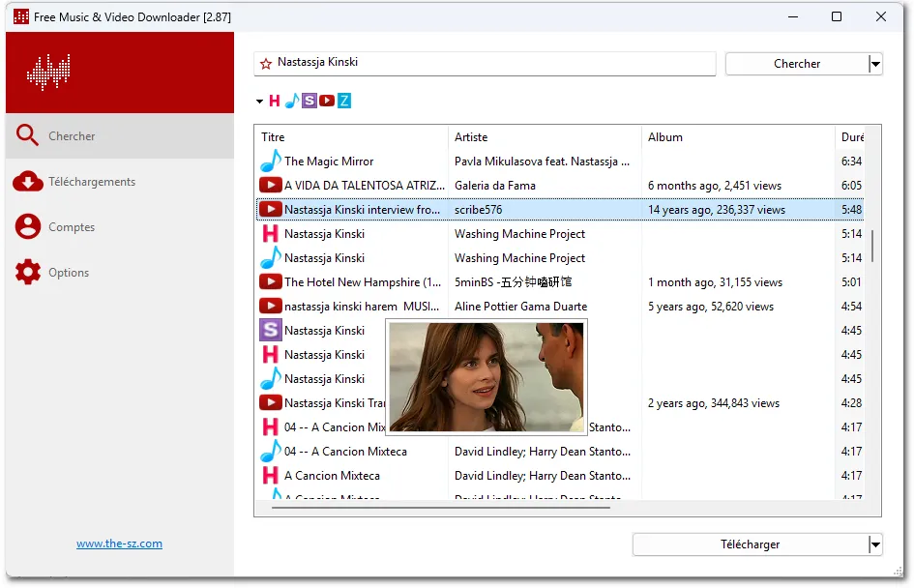Sort by the Album column header
This screenshot has height=588, width=914.
click(738, 137)
